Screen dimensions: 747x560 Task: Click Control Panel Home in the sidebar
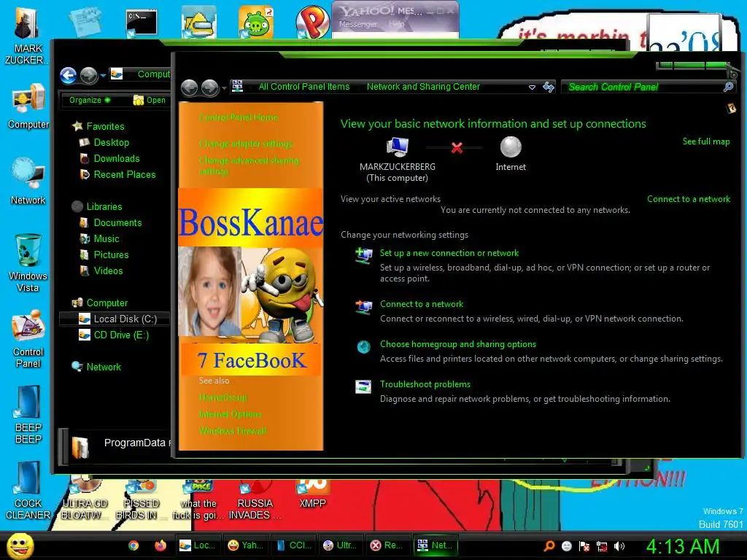[239, 117]
